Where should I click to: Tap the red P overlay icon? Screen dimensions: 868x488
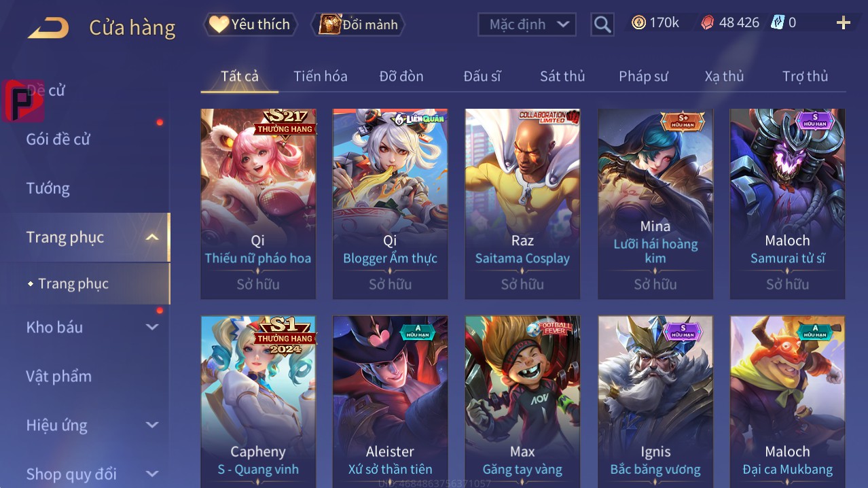(23, 101)
